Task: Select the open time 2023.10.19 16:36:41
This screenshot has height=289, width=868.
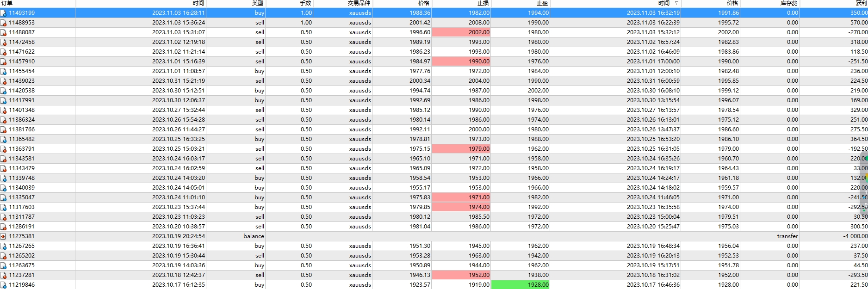Action: coord(179,246)
